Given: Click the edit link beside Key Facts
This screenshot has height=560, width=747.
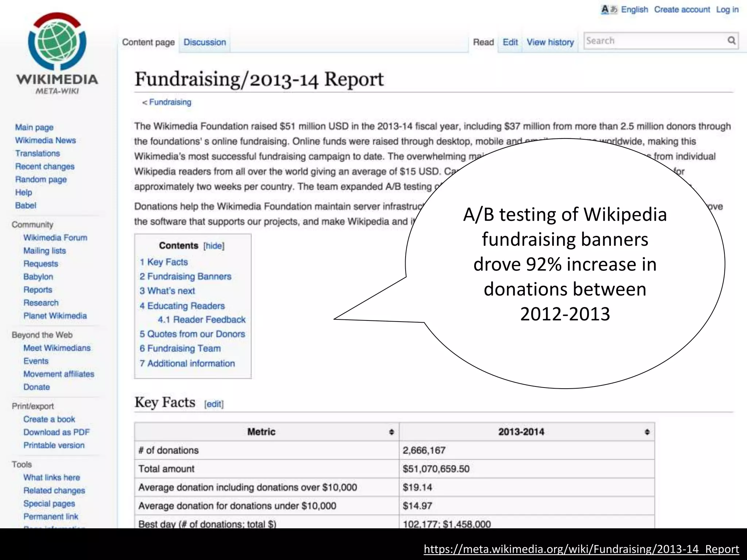Looking at the screenshot, I should coord(214,404).
